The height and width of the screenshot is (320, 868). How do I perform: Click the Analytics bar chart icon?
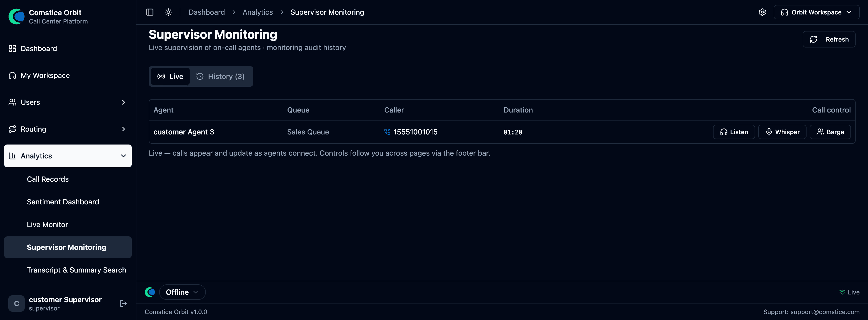click(x=12, y=156)
